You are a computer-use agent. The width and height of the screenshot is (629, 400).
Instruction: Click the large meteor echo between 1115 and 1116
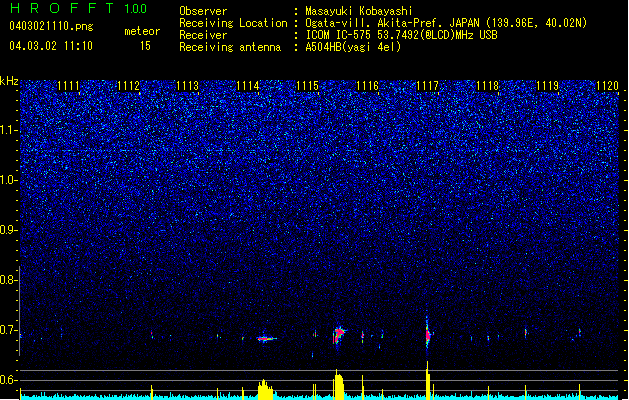[x=339, y=335]
